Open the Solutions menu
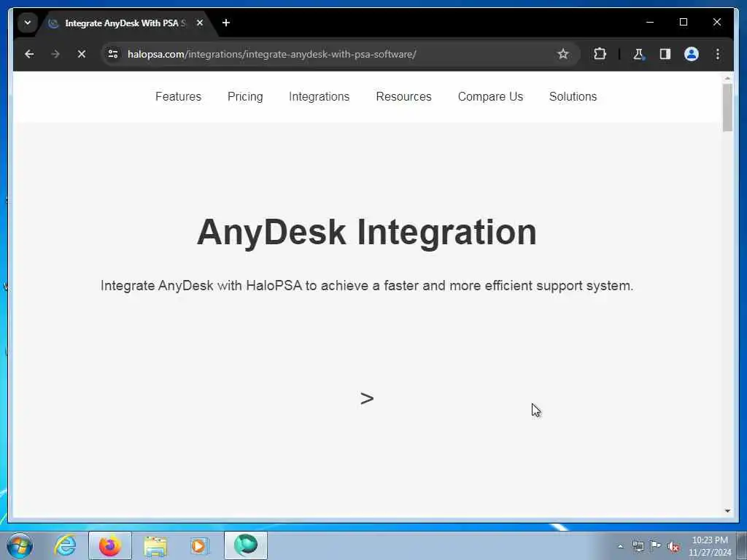This screenshot has height=560, width=747. (573, 97)
